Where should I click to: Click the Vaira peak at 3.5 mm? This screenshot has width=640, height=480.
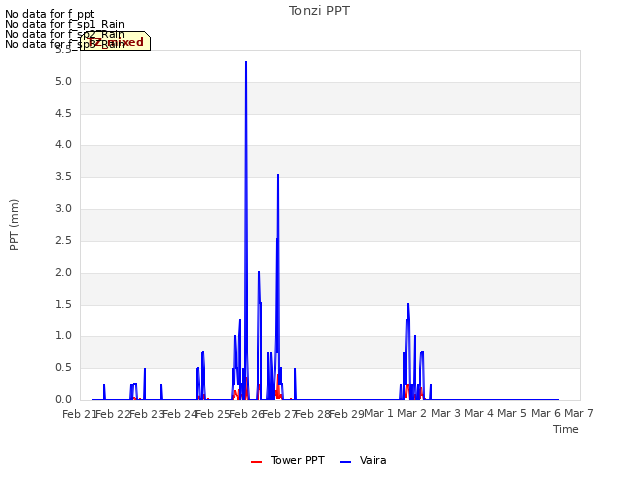pos(278,175)
